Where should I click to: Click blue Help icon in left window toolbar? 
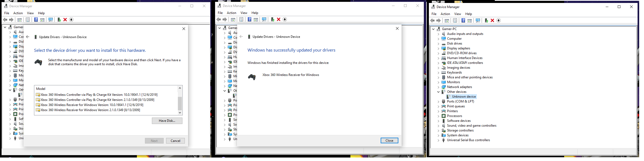36,20
